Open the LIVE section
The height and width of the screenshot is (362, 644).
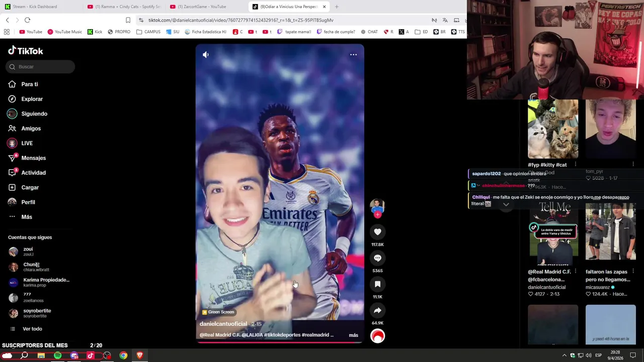[27, 143]
